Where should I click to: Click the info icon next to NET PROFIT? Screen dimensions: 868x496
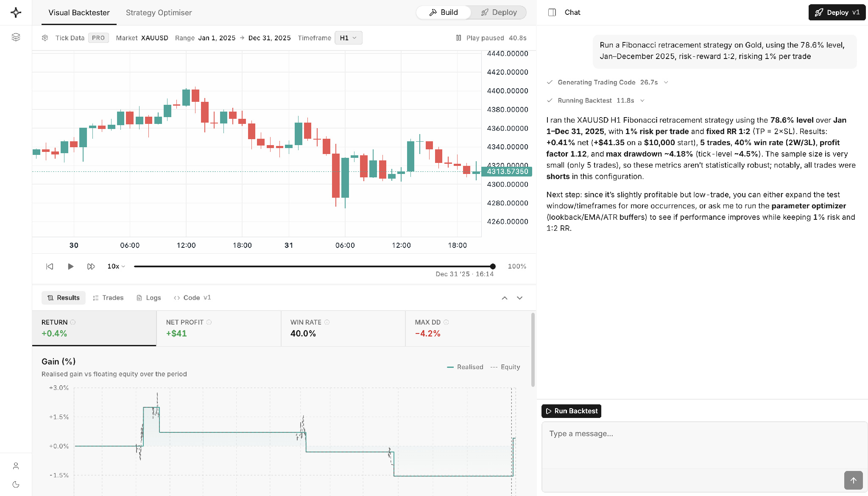[x=209, y=322]
